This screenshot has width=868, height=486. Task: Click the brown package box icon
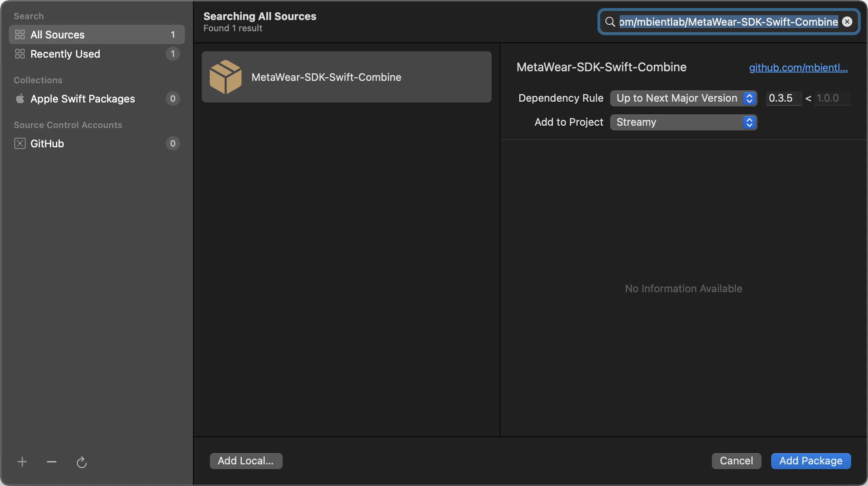[x=226, y=77]
